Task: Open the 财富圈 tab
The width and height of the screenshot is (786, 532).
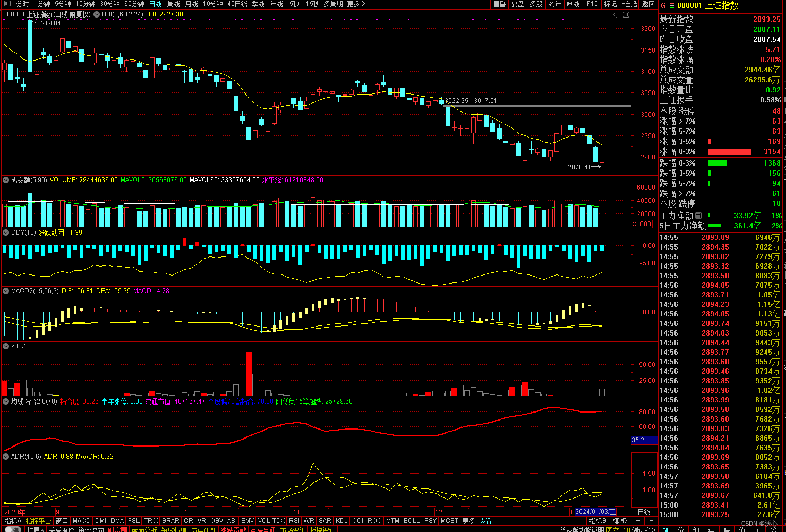Action: [118, 529]
